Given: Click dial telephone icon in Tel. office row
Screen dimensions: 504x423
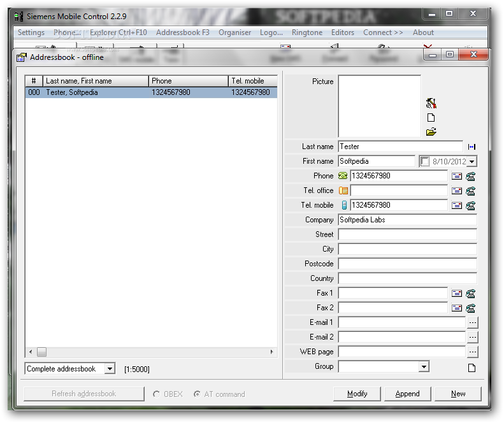Looking at the screenshot, I should tap(471, 191).
